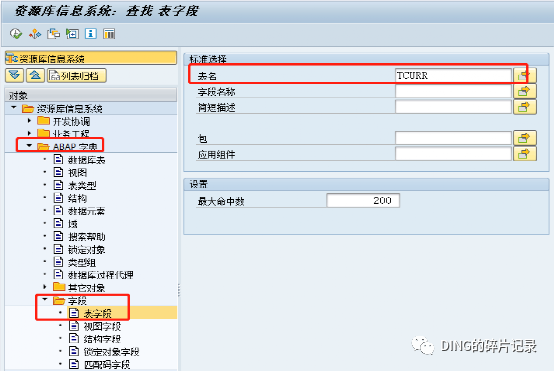Image resolution: width=554 pixels, height=371 pixels.
Task: Select 搜索帮助 in the tree
Action: pyautogui.click(x=87, y=237)
